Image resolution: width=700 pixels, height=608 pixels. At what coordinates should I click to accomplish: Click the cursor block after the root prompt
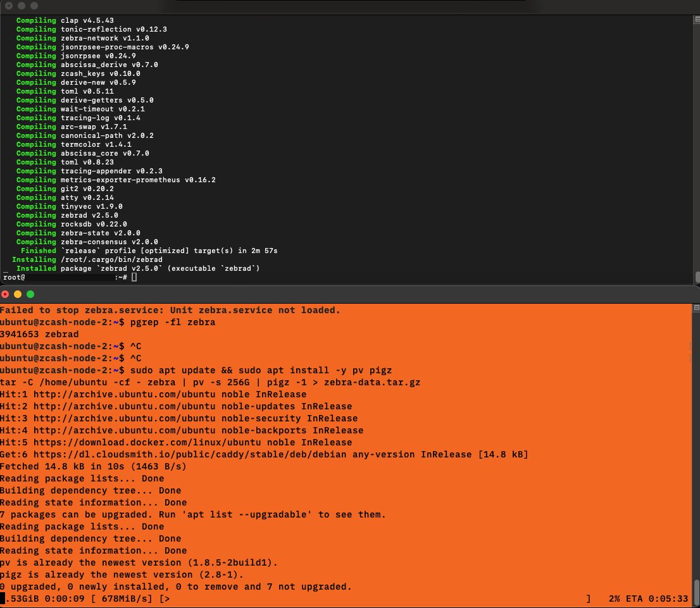[134, 277]
